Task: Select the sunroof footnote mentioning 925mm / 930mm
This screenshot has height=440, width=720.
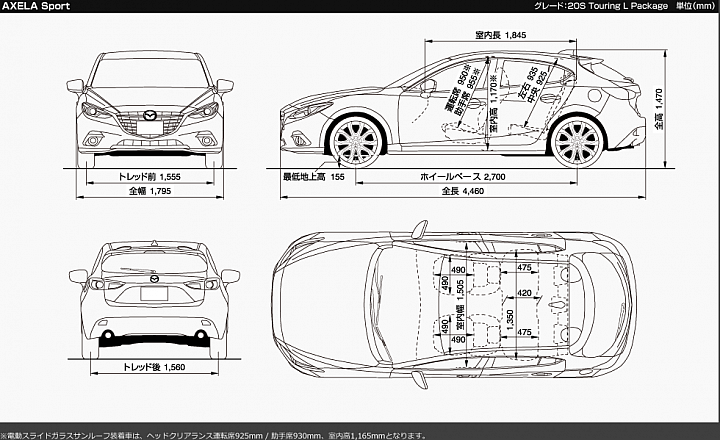Action: pyautogui.click(x=214, y=435)
